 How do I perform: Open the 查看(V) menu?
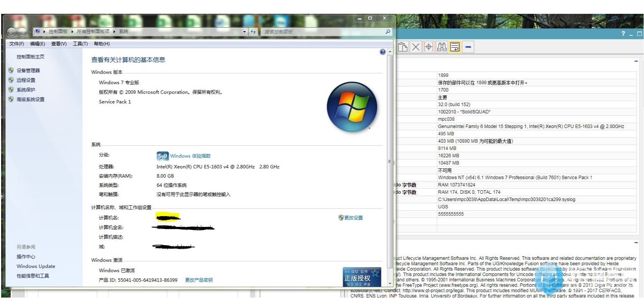pyautogui.click(x=59, y=44)
